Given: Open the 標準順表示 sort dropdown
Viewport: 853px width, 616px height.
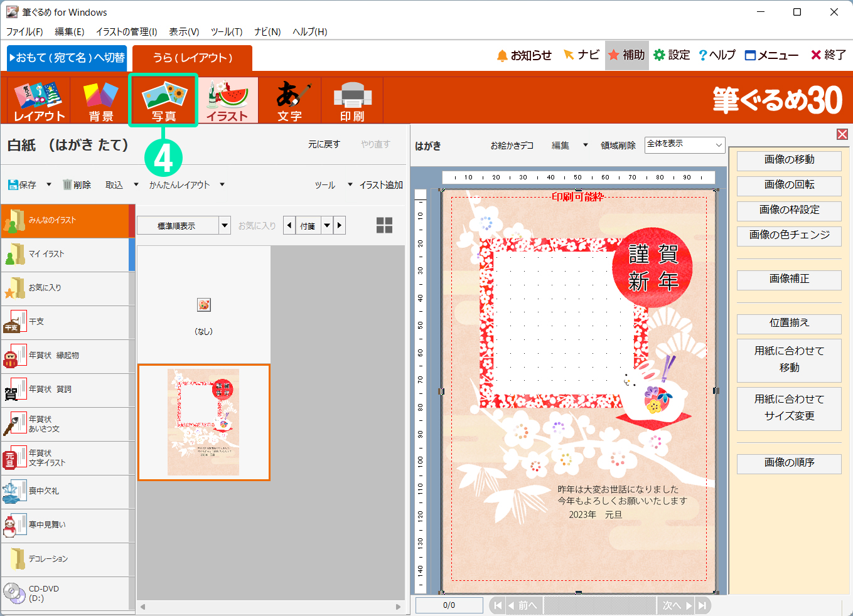Looking at the screenshot, I should pos(225,225).
